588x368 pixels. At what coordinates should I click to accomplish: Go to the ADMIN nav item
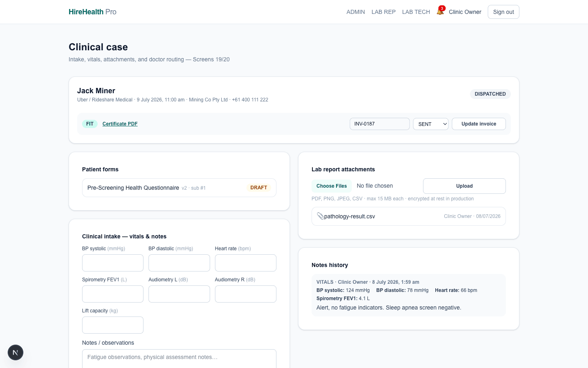pos(356,12)
